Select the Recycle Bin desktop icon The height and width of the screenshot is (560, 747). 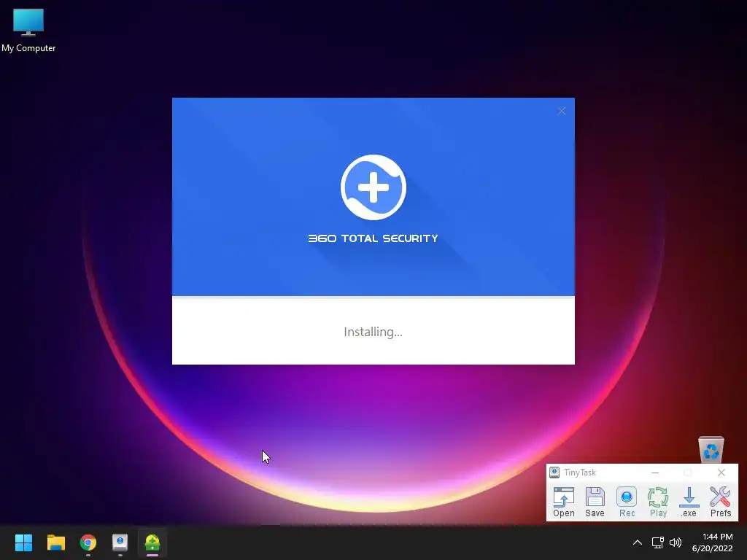711,449
